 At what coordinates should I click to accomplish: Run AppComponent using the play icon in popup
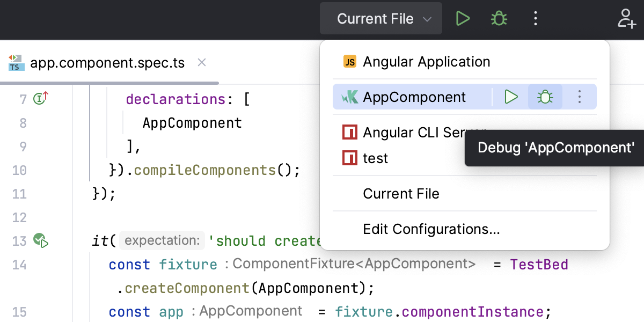click(x=511, y=97)
